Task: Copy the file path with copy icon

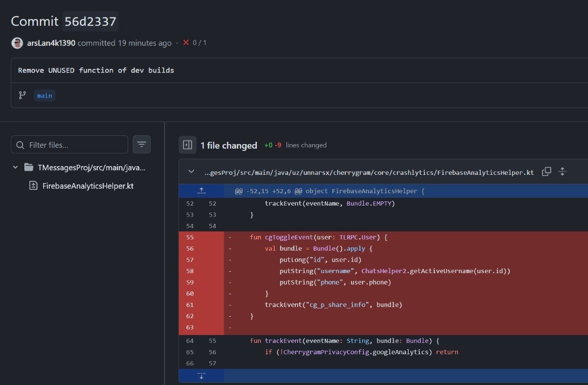Action: 546,172
